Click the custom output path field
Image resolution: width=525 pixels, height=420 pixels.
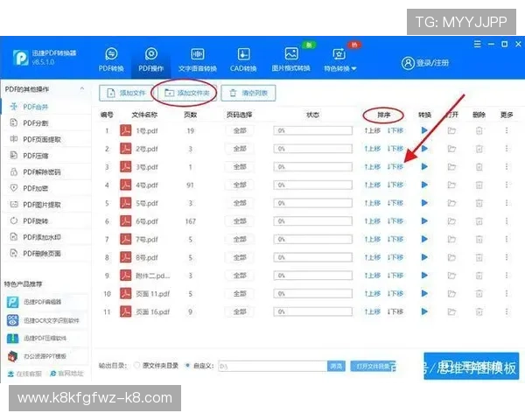pos(269,366)
